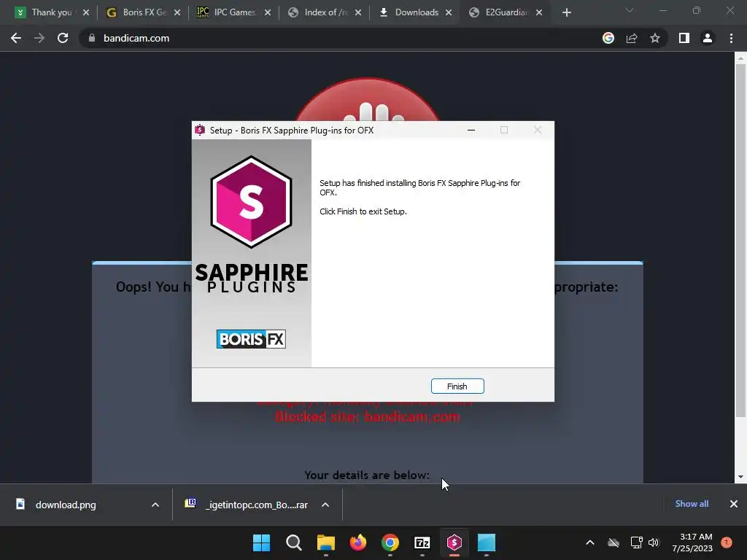747x560 pixels.
Task: Open the Windows Start menu
Action: coord(261,542)
